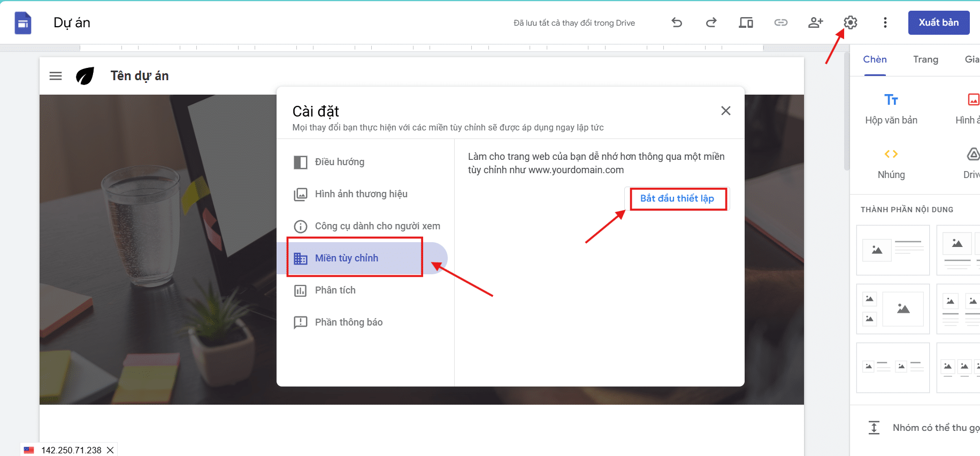Switch to the Chèn tab
The width and height of the screenshot is (980, 456).
pos(875,59)
